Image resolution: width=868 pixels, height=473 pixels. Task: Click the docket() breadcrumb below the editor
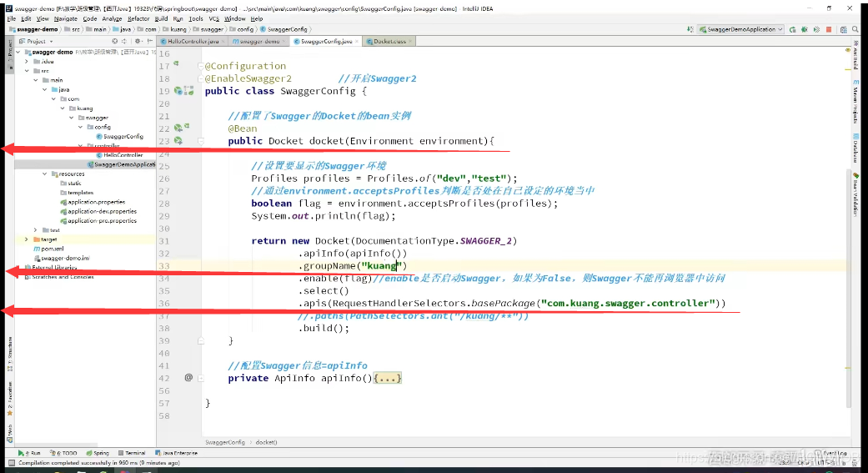(x=266, y=442)
